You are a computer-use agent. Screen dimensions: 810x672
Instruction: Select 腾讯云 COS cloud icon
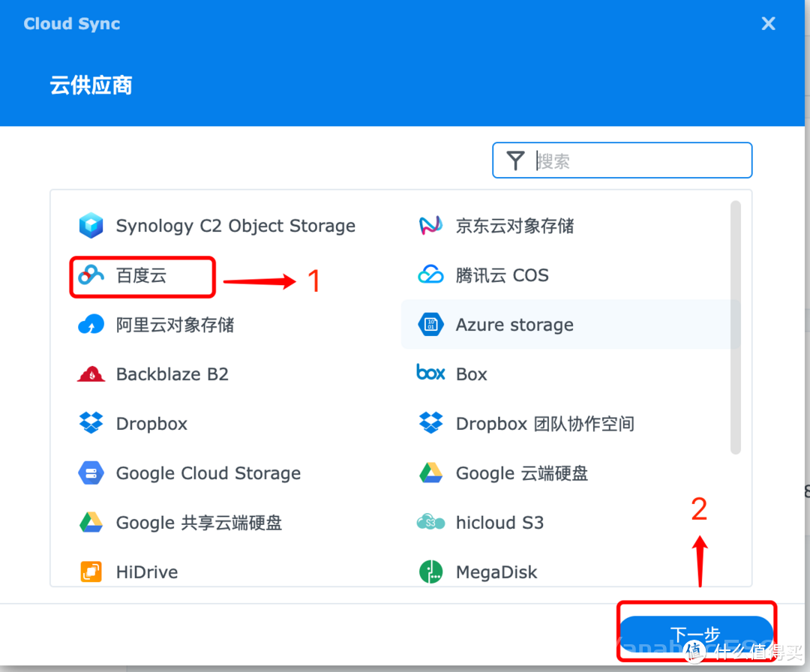point(430,274)
